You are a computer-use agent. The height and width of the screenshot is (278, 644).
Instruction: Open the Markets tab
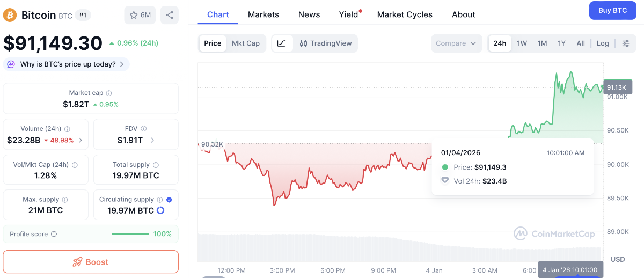(264, 14)
